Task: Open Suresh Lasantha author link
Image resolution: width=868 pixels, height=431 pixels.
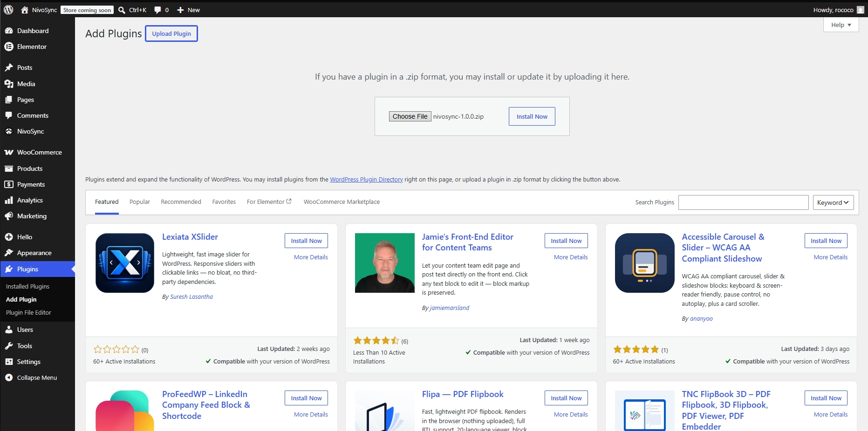Action: pyautogui.click(x=191, y=297)
